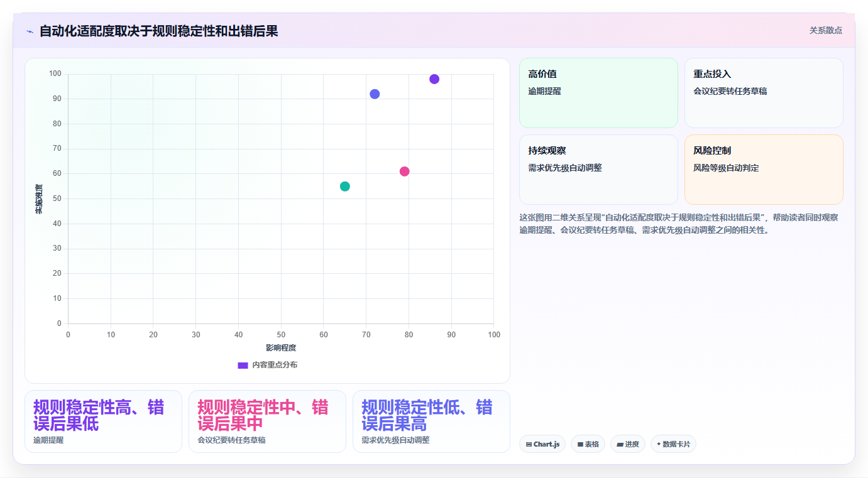Viewport: 868px width, 478px height.
Task: Click the 表格 tag chip
Action: tap(588, 444)
